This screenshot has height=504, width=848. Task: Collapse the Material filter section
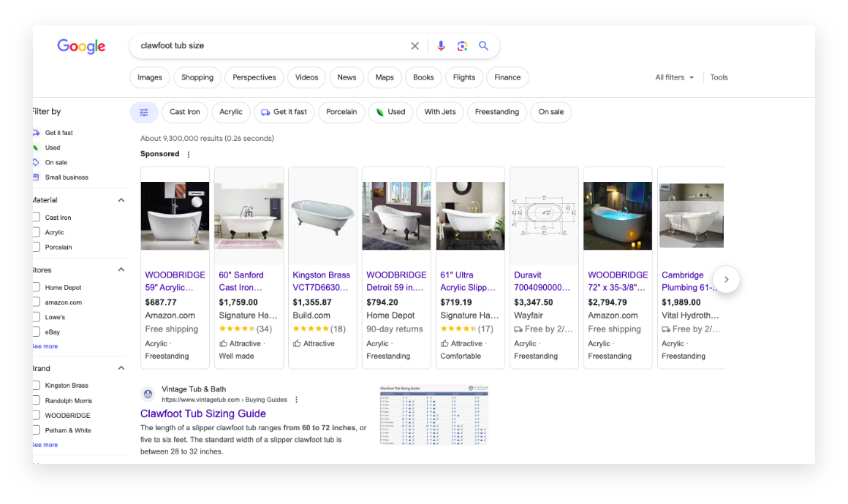pyautogui.click(x=121, y=200)
